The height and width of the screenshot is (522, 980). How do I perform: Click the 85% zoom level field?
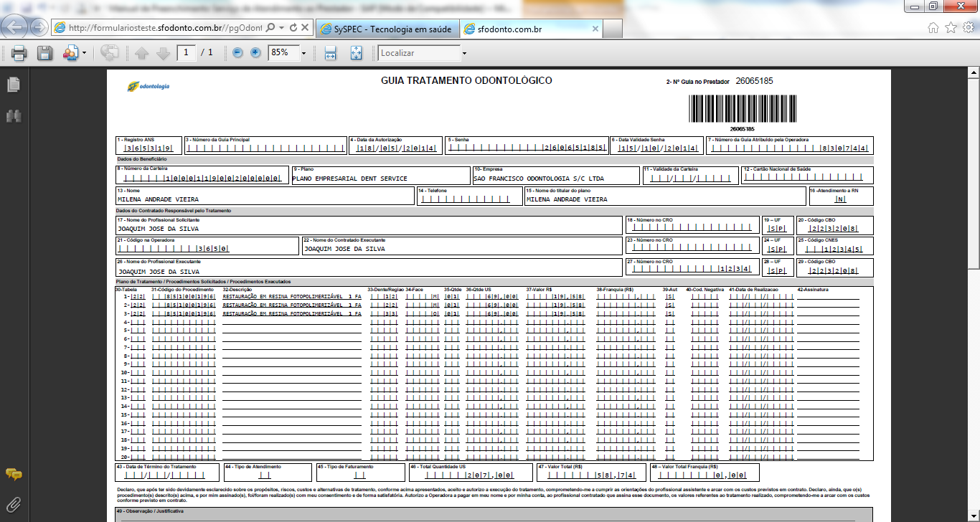click(283, 52)
